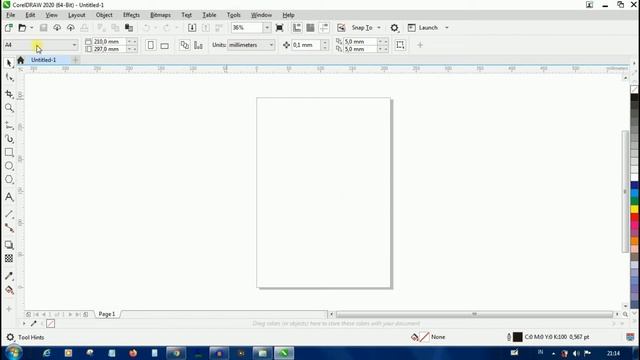Toggle Show Guidelines button
The height and width of the screenshot is (360, 640).
pyautogui.click(x=324, y=28)
